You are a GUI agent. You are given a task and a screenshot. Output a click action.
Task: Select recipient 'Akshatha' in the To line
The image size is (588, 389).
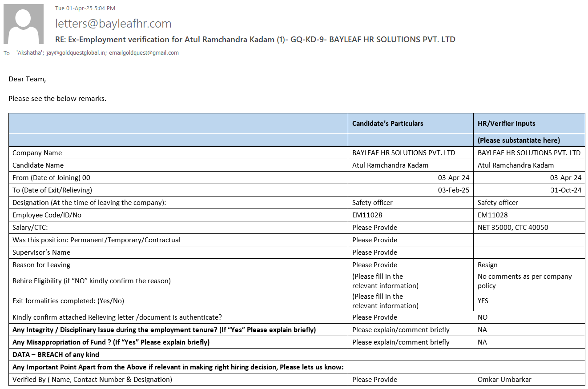coord(29,53)
